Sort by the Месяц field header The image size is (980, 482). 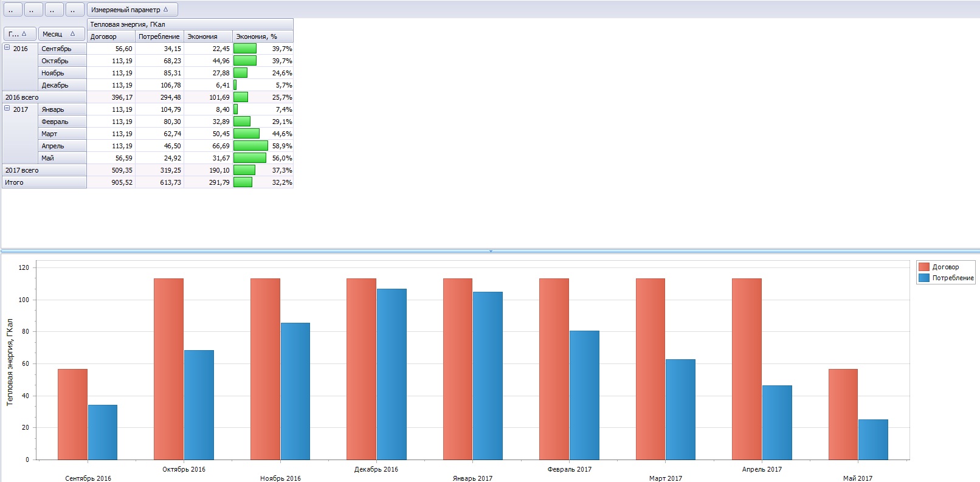pyautogui.click(x=58, y=34)
